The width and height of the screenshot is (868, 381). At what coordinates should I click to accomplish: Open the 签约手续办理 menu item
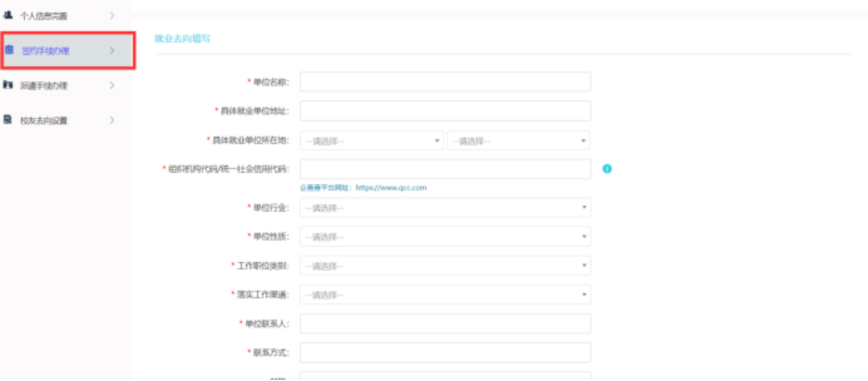pos(45,51)
